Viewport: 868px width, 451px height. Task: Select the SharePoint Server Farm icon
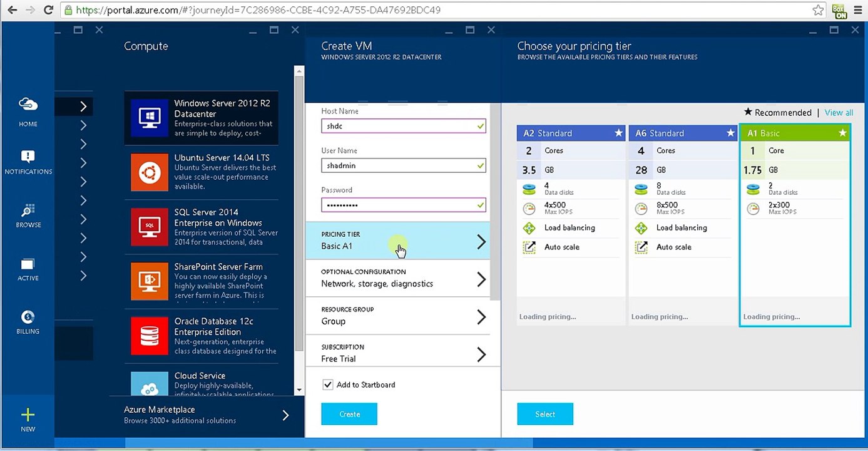[150, 281]
